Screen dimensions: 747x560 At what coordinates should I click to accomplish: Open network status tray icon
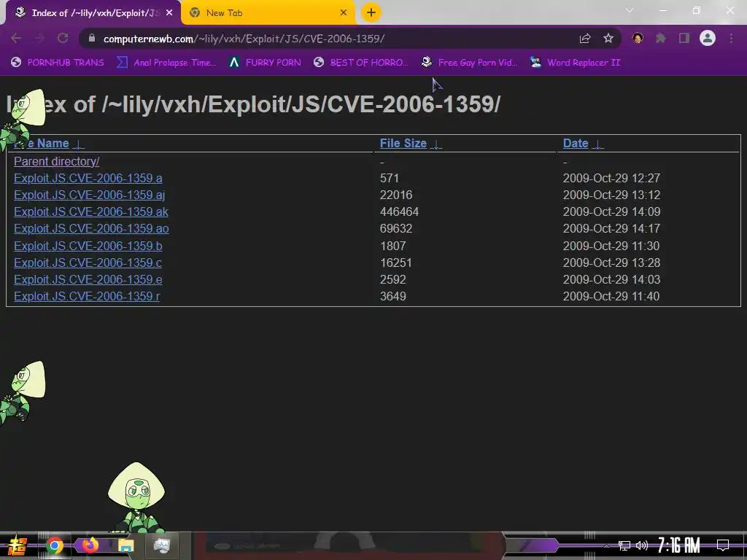pyautogui.click(x=624, y=545)
